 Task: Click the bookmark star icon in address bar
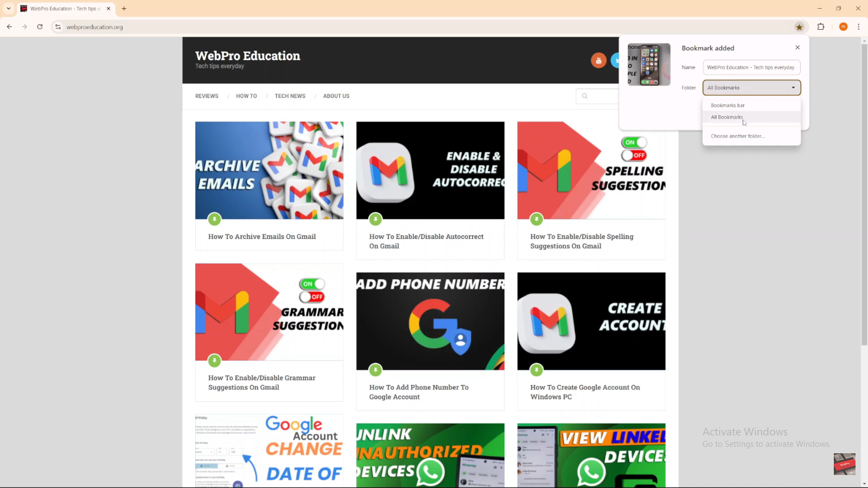(x=799, y=27)
